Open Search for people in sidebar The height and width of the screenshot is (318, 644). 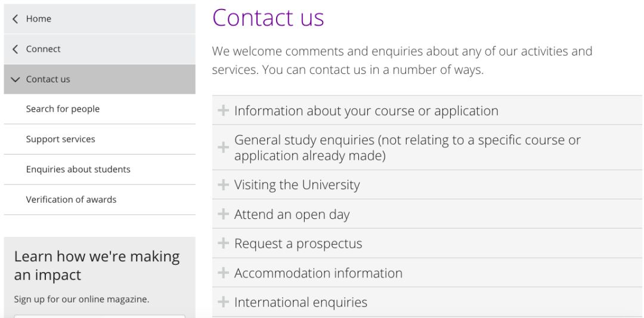pyautogui.click(x=63, y=109)
